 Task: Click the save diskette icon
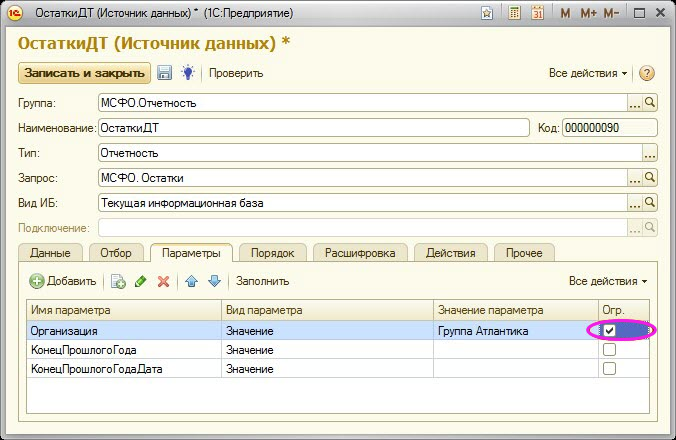click(x=165, y=73)
